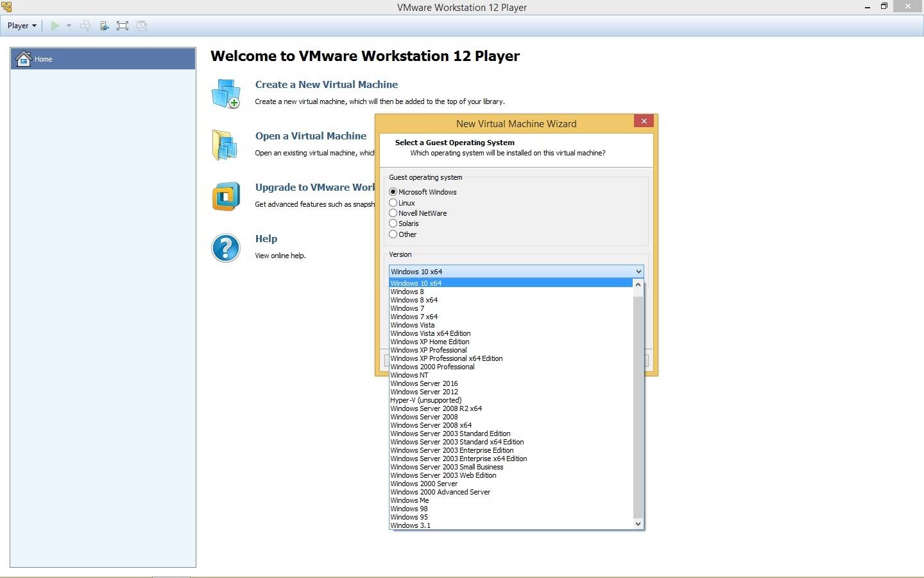Click the Create a New Virtual Machine icon
The width and height of the screenshot is (924, 578).
coord(226,94)
